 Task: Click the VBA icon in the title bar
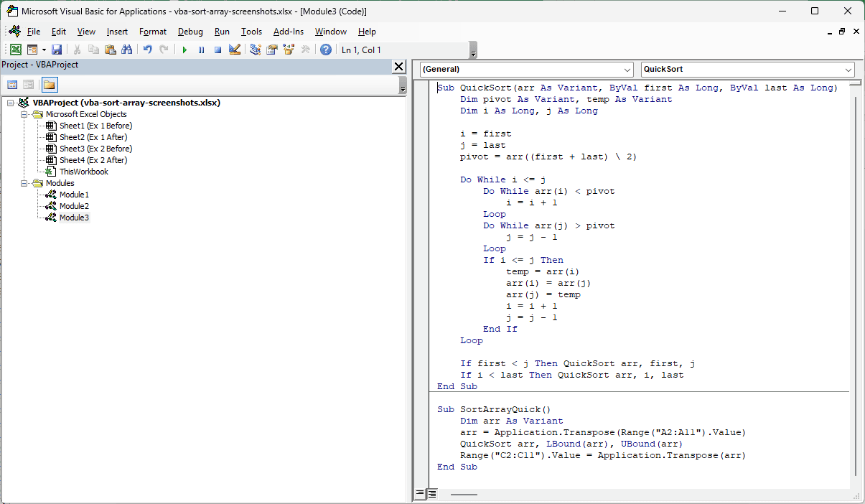click(12, 11)
